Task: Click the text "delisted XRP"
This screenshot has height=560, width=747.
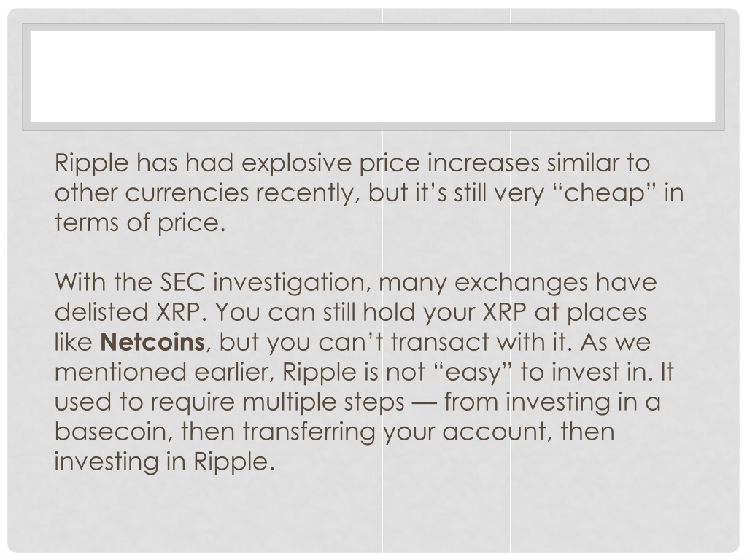Action: 127,312
